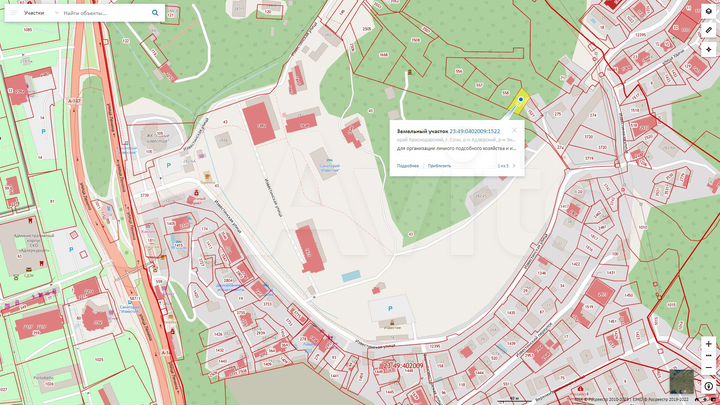Switch basemap via satellite thumbnail
This screenshot has width=720, height=405.
point(681,381)
